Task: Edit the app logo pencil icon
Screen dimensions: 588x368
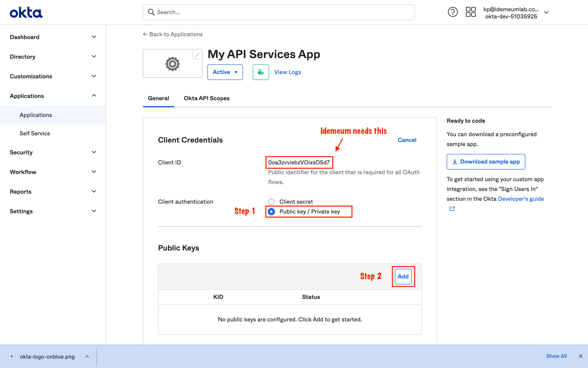Action: pyautogui.click(x=197, y=55)
